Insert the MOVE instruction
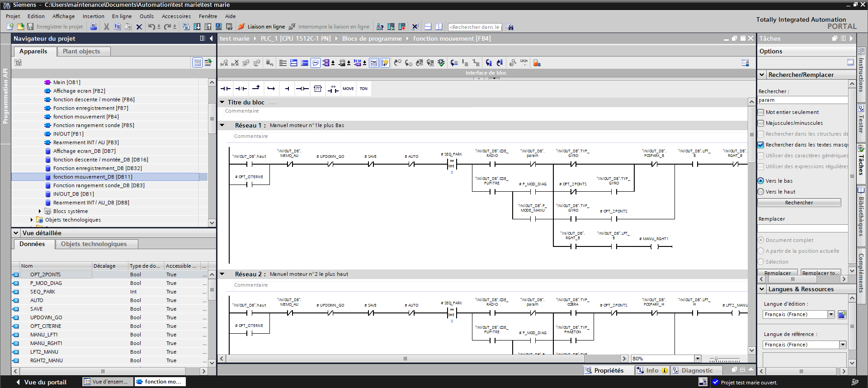 [x=348, y=89]
